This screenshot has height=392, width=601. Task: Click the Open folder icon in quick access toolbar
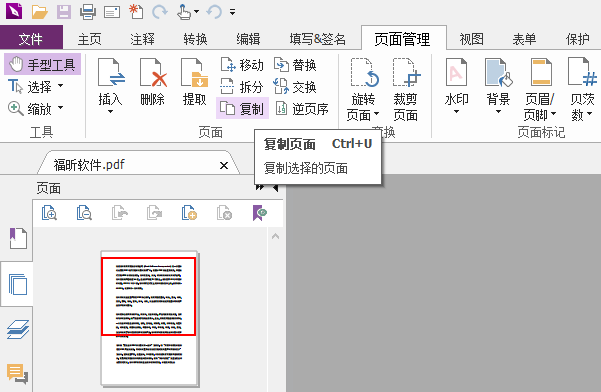[x=39, y=12]
